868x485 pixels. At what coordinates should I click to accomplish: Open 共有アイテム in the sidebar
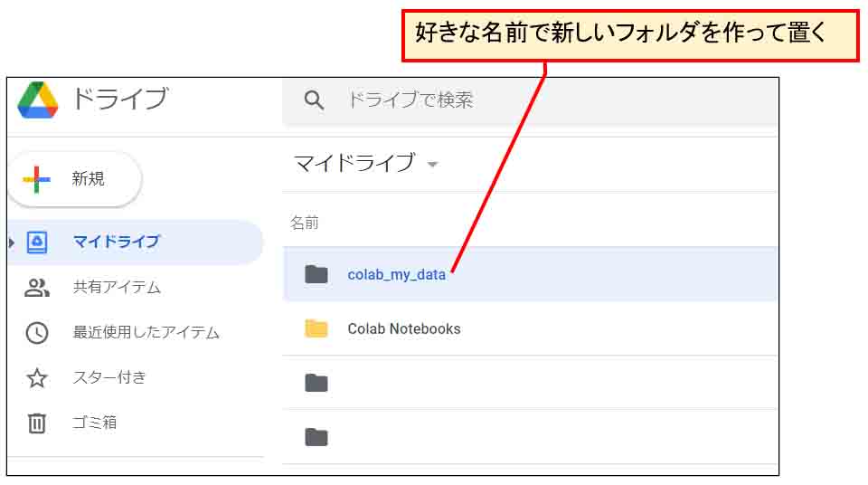(x=117, y=288)
